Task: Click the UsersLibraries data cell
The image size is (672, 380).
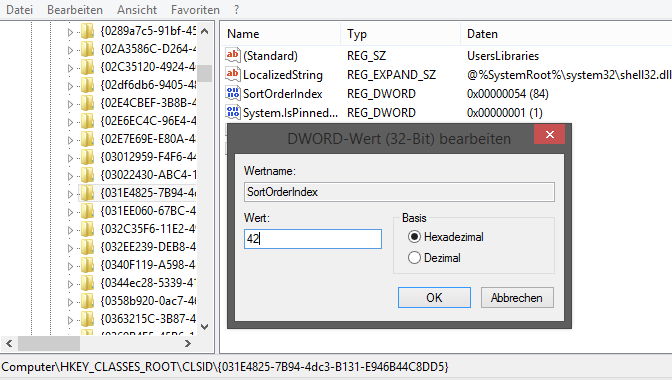Action: (503, 56)
